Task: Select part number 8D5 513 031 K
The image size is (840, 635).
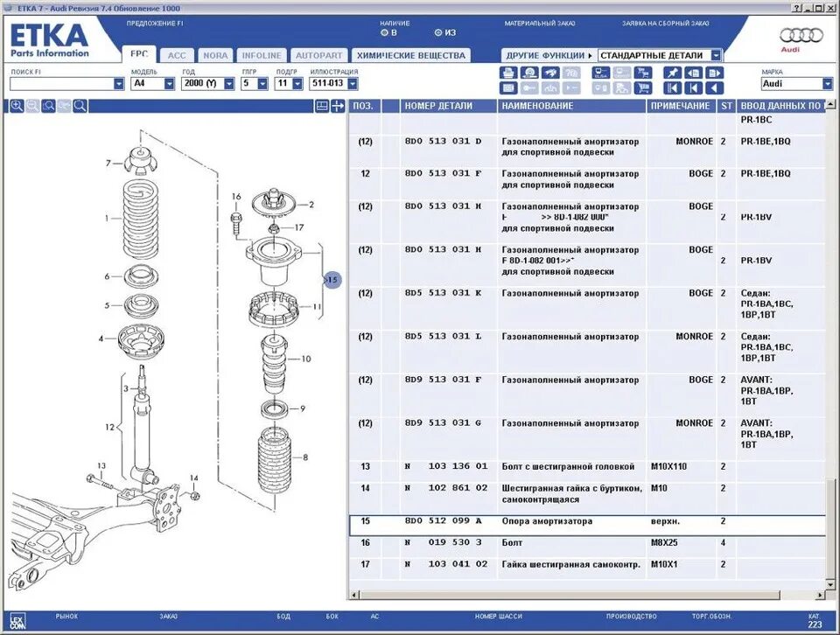Action: point(444,293)
